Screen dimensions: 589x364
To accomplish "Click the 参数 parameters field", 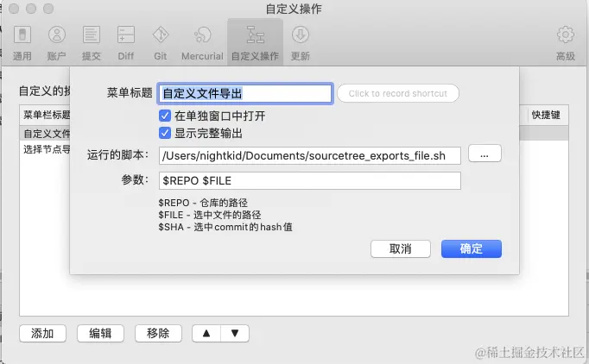I will [310, 180].
